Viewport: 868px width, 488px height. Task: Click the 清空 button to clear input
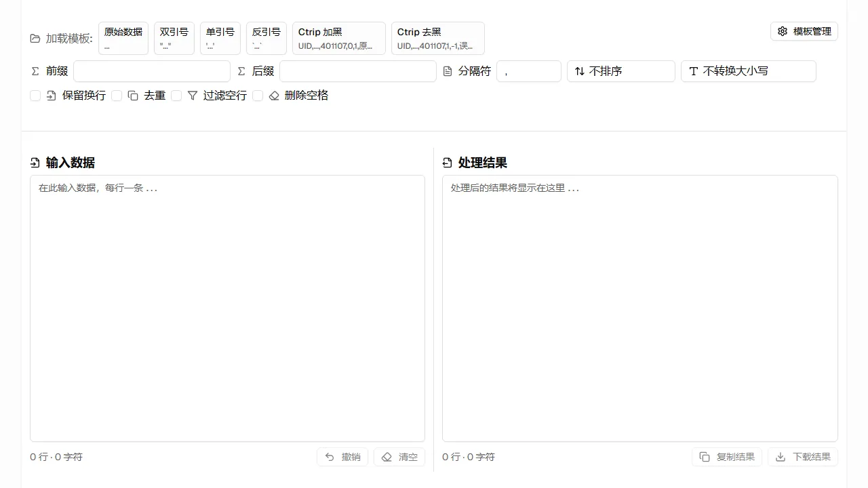[x=399, y=456]
